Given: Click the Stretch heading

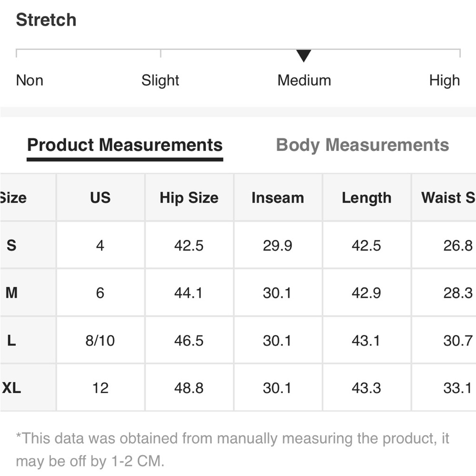Looking at the screenshot, I should pyautogui.click(x=46, y=20).
